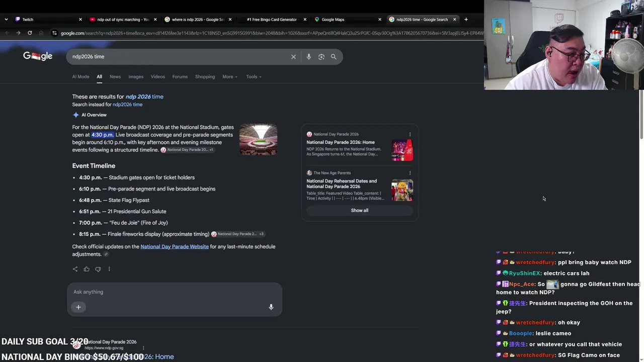Go back in browser history

(x=7, y=33)
